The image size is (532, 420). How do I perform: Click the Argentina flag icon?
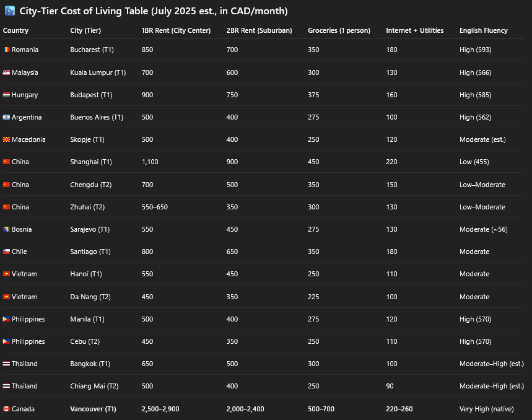[6, 117]
